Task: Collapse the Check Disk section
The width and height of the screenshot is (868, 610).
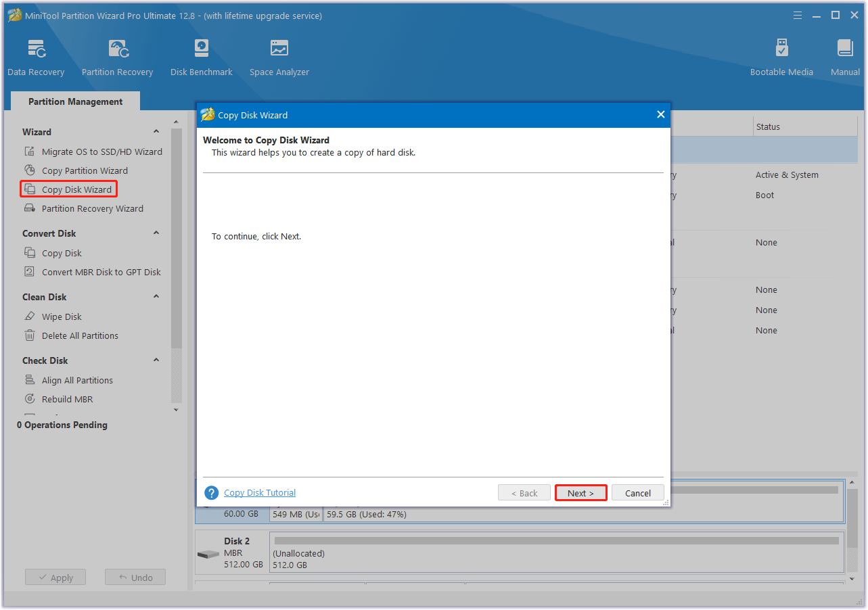Action: pyautogui.click(x=156, y=360)
